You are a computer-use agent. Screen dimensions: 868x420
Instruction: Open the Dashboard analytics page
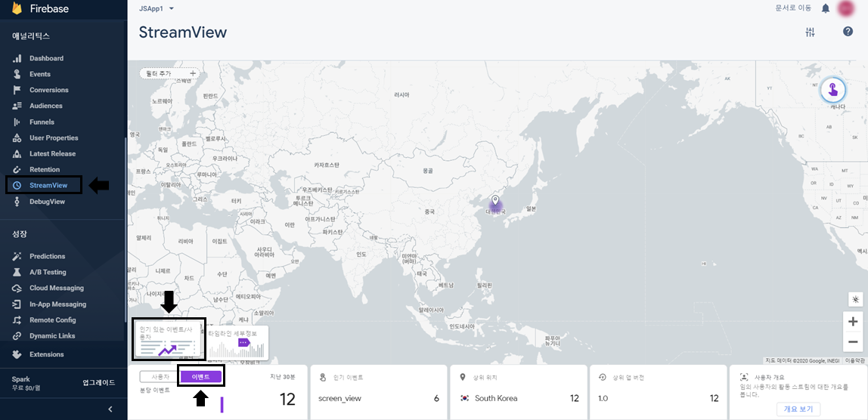[47, 58]
